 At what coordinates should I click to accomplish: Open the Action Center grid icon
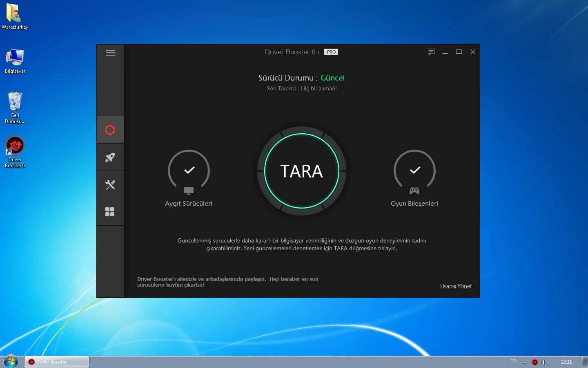click(110, 211)
